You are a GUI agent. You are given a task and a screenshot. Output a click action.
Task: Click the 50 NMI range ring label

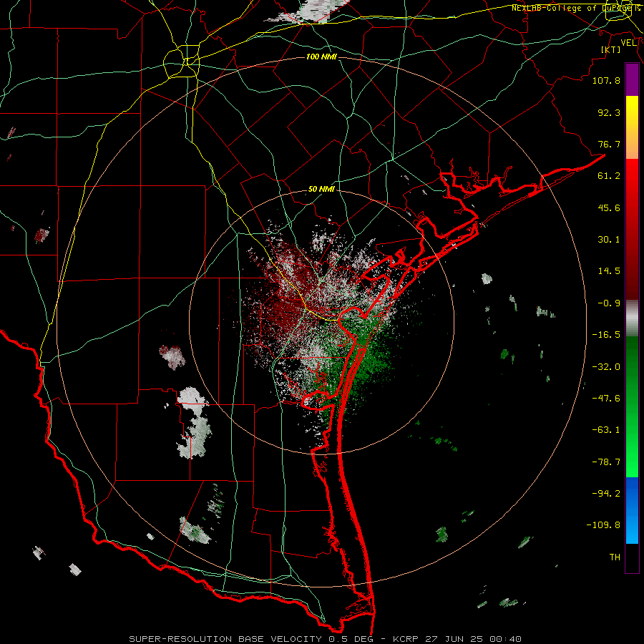(x=321, y=190)
